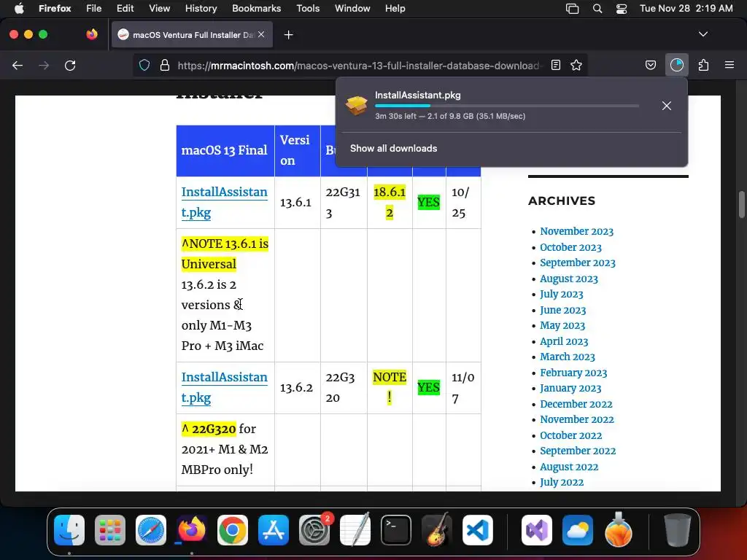
Task: Open Launchpad from the Dock
Action: [x=110, y=529]
